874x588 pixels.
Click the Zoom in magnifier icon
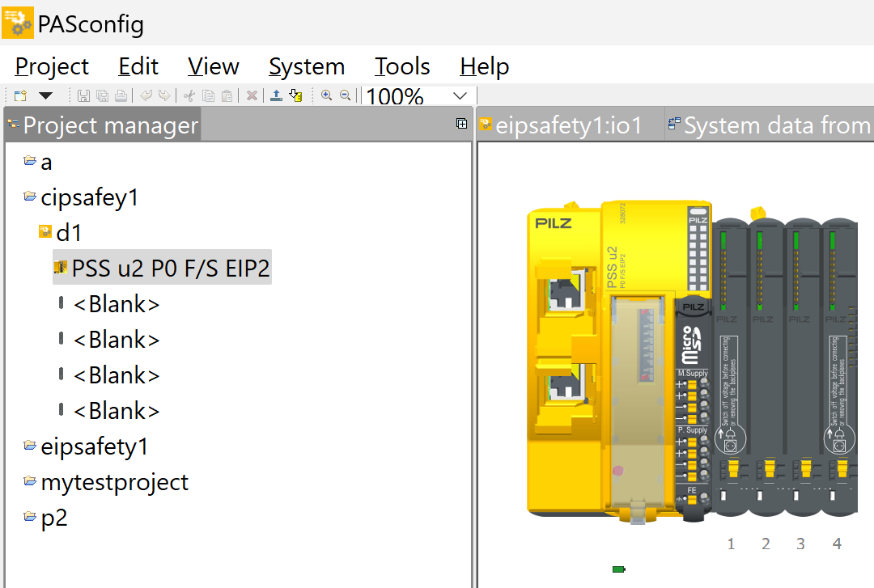tap(327, 95)
